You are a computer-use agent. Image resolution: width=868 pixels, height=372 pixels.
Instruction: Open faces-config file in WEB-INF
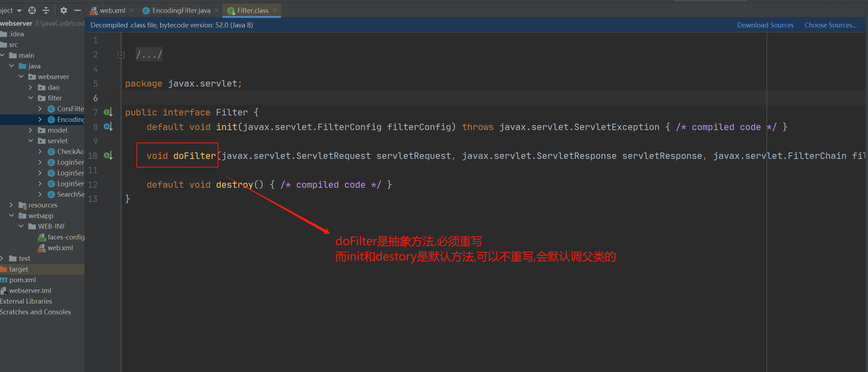61,237
